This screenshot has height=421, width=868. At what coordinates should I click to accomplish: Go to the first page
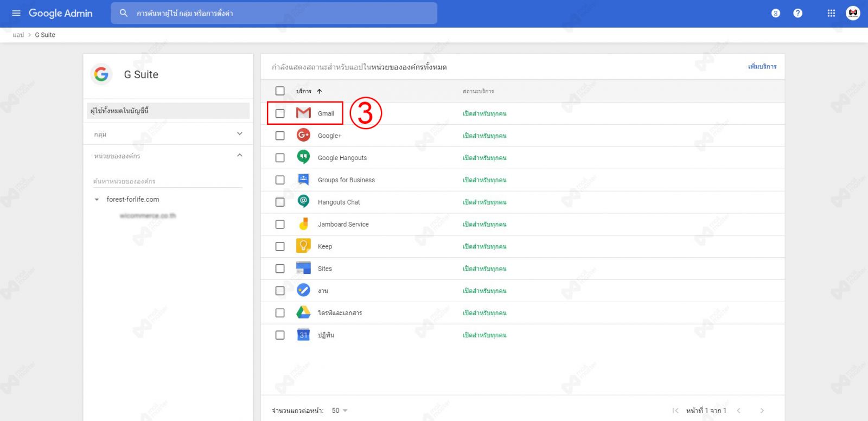[x=675, y=411]
